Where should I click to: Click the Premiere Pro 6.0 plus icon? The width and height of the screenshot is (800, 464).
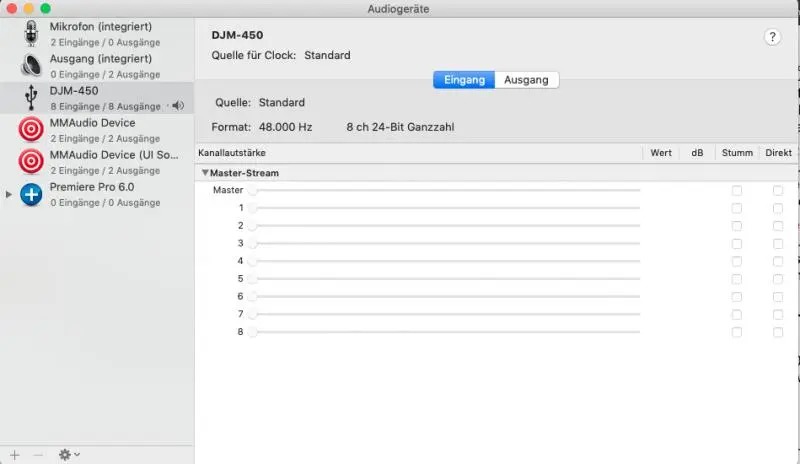click(x=31, y=193)
